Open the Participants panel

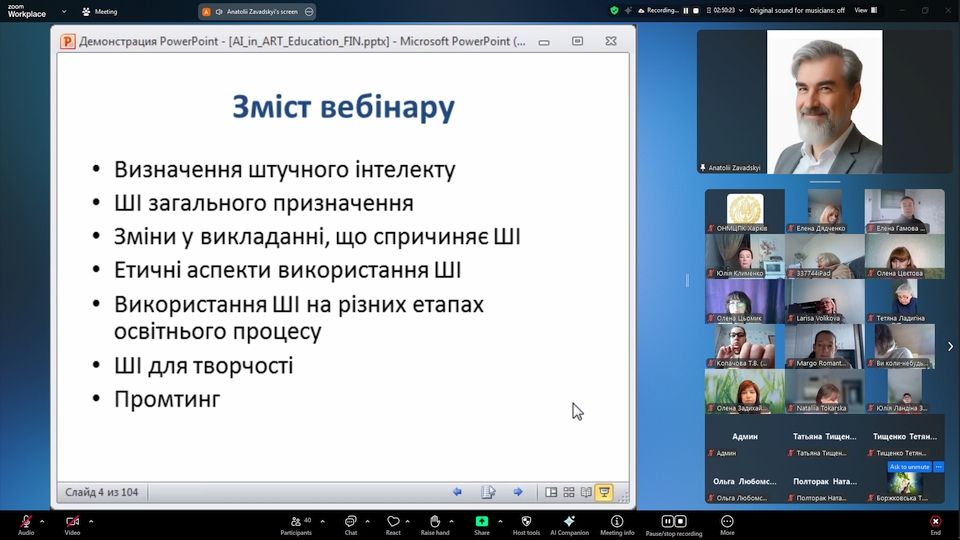[296, 525]
